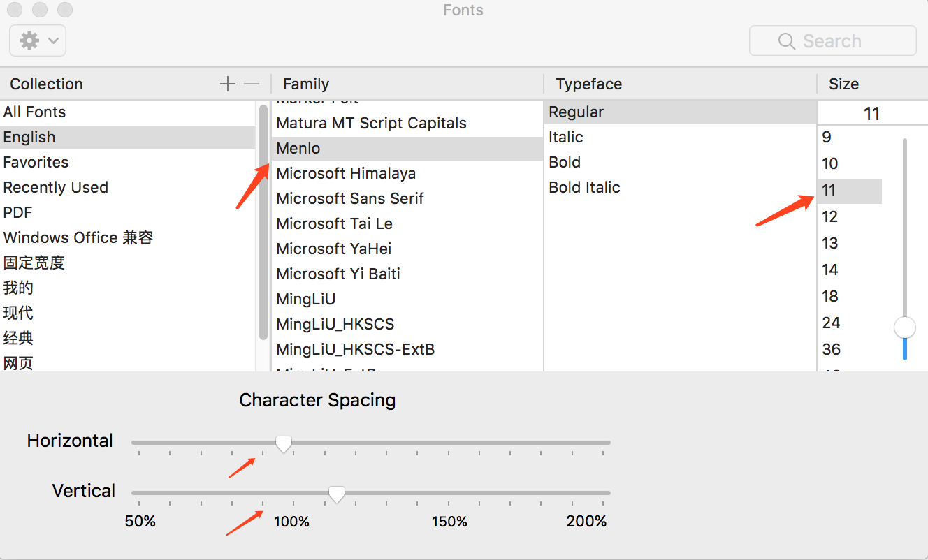Select the Bold Italic typeface
The height and width of the screenshot is (560, 928).
point(584,187)
